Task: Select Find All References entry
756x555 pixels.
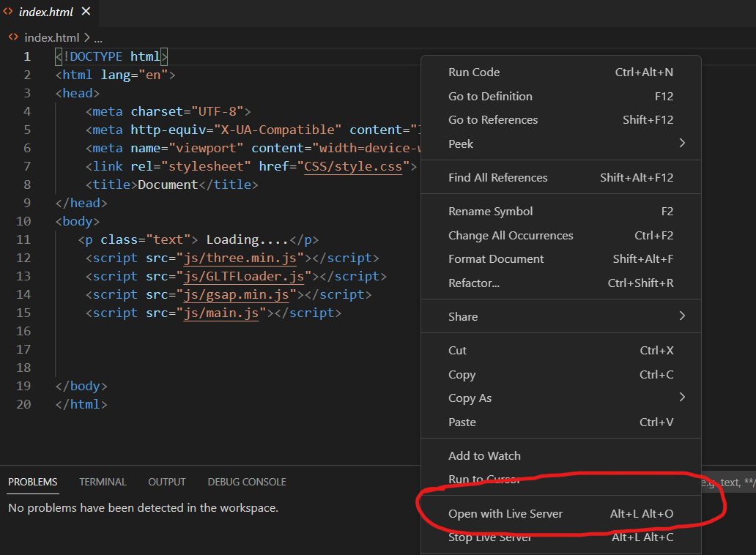Action: 560,178
